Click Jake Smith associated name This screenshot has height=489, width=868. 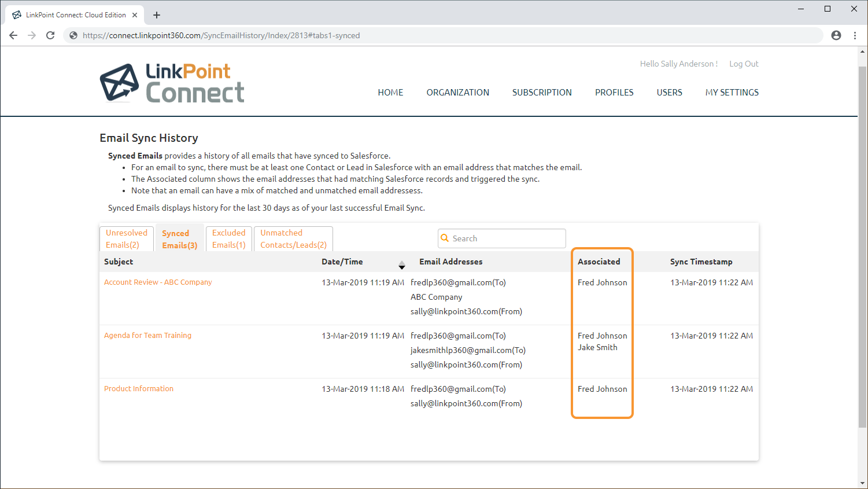tap(597, 347)
